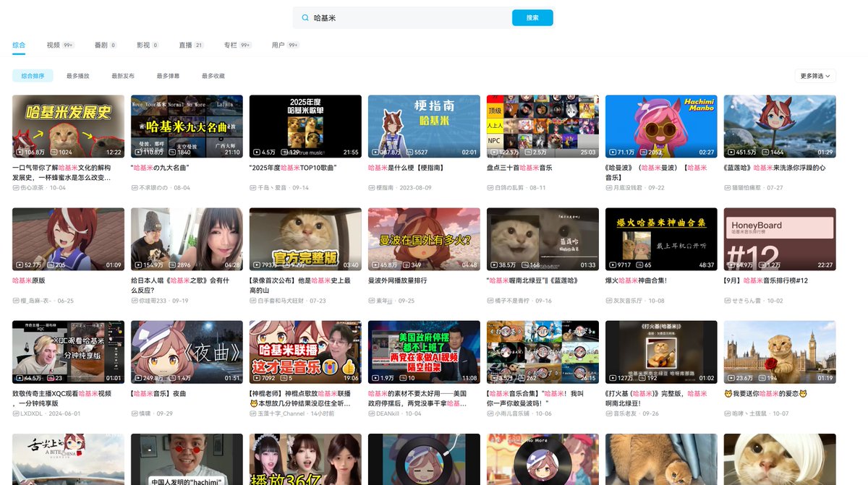Select the 综合 results tab

pyautogui.click(x=19, y=45)
